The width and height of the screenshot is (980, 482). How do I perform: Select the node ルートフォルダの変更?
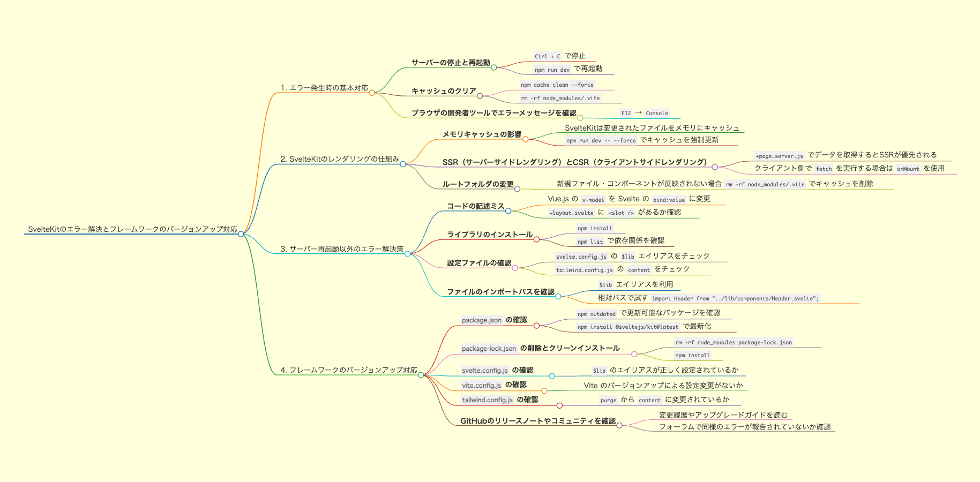pyautogui.click(x=478, y=184)
